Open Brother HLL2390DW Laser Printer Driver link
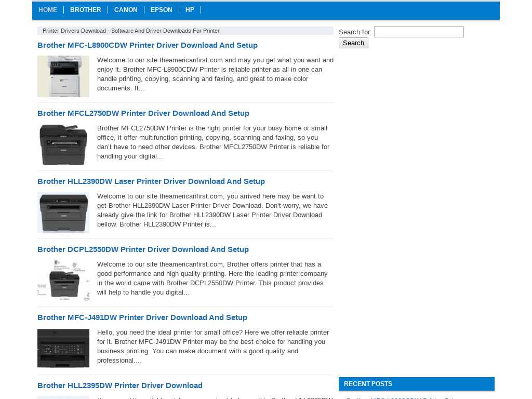Viewport: 532px width, 399px height. pos(151,181)
